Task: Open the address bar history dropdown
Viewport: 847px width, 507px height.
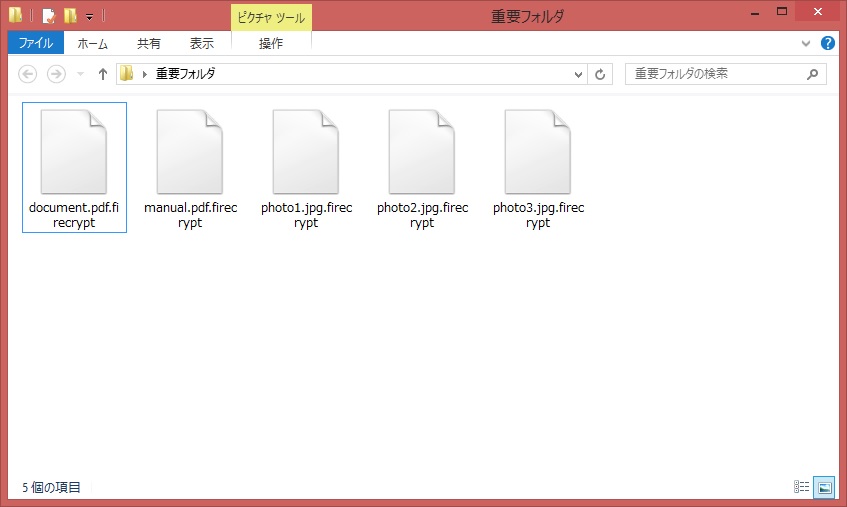Action: pos(578,75)
